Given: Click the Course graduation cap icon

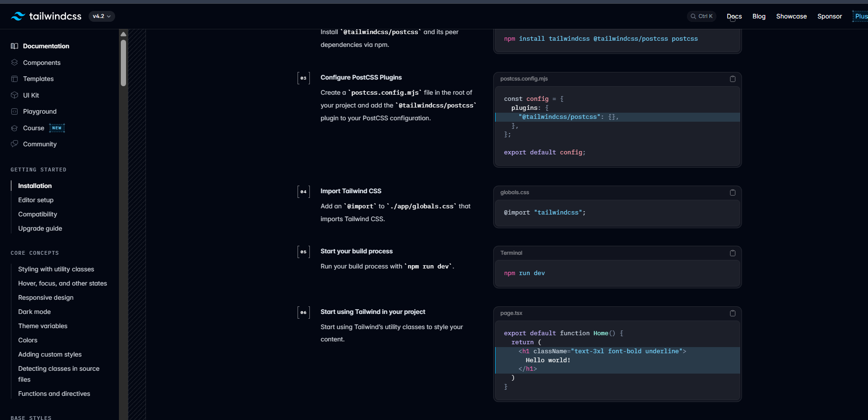Looking at the screenshot, I should [x=15, y=128].
